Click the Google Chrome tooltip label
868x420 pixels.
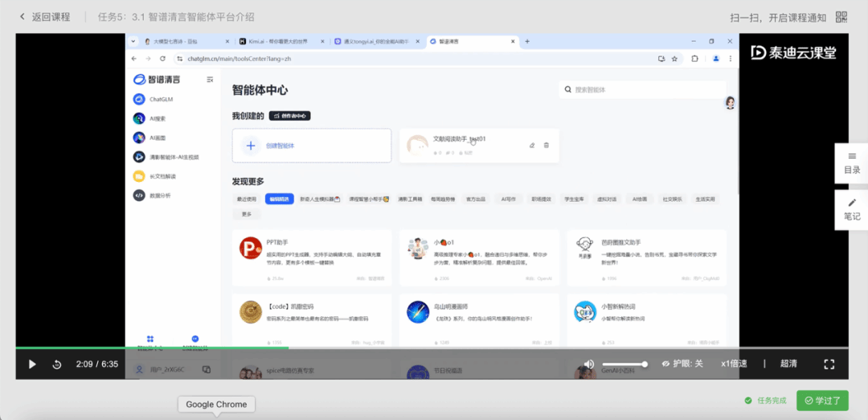point(216,405)
